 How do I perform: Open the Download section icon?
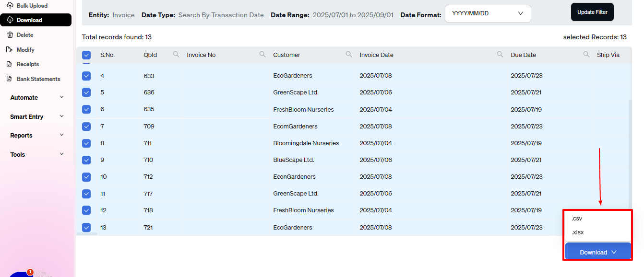point(10,20)
